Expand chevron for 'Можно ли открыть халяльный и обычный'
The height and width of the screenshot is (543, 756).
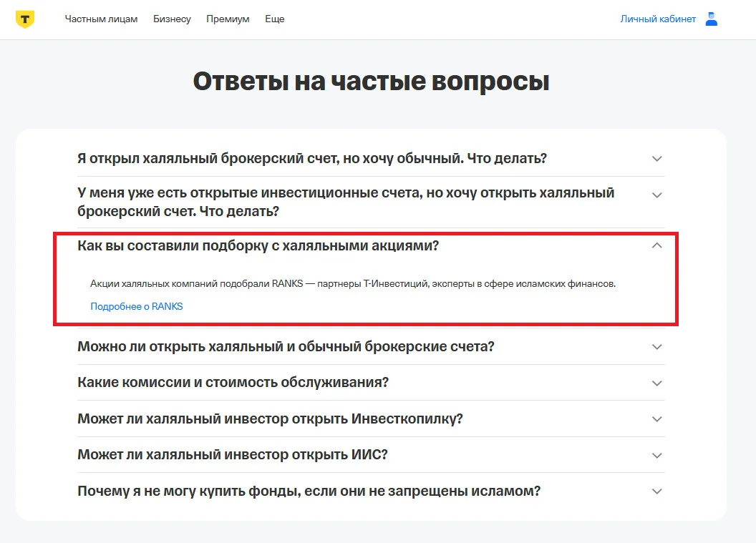point(656,347)
